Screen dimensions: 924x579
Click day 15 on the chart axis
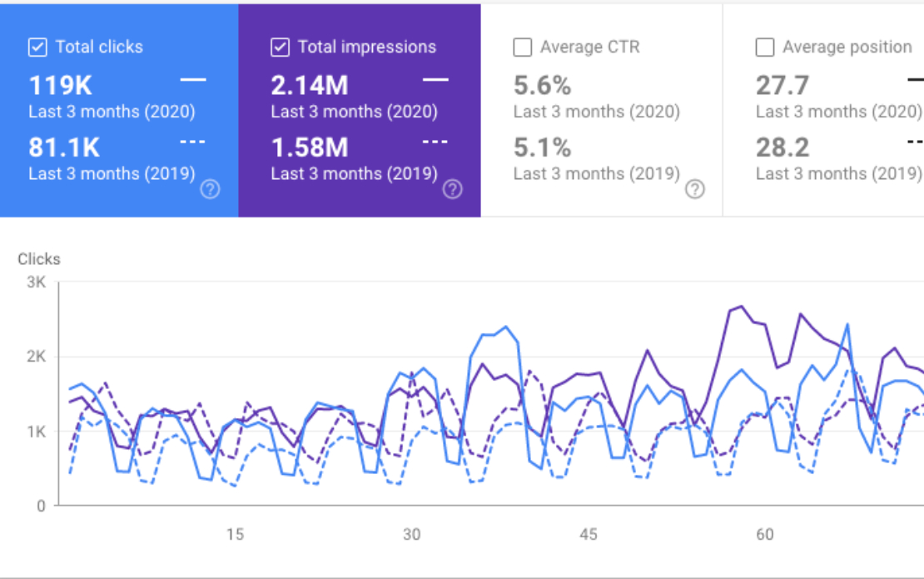[235, 535]
